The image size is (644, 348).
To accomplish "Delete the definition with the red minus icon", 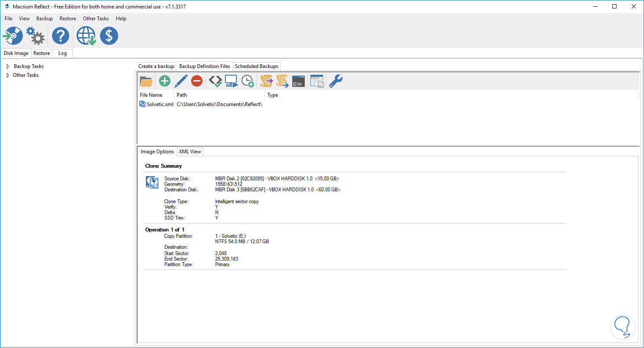I will [197, 81].
